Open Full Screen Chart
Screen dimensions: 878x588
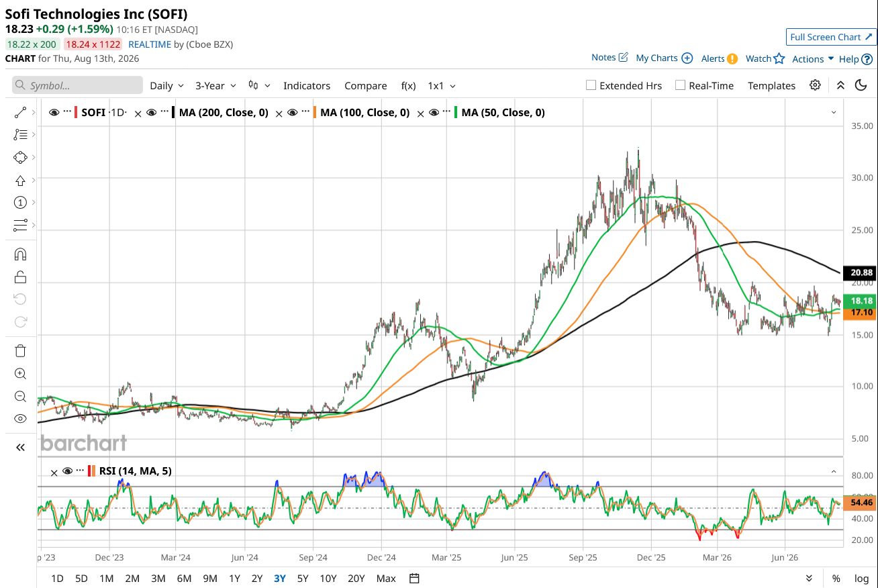click(x=832, y=37)
